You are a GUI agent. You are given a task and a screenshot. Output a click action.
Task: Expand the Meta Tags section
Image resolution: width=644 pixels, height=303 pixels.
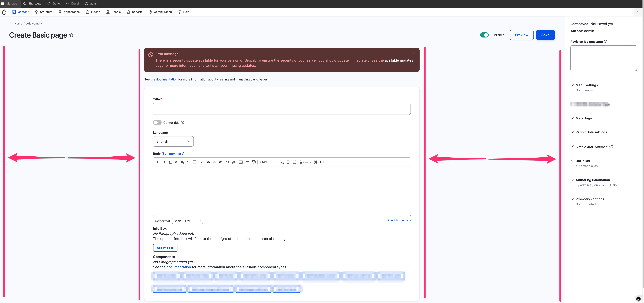point(583,118)
